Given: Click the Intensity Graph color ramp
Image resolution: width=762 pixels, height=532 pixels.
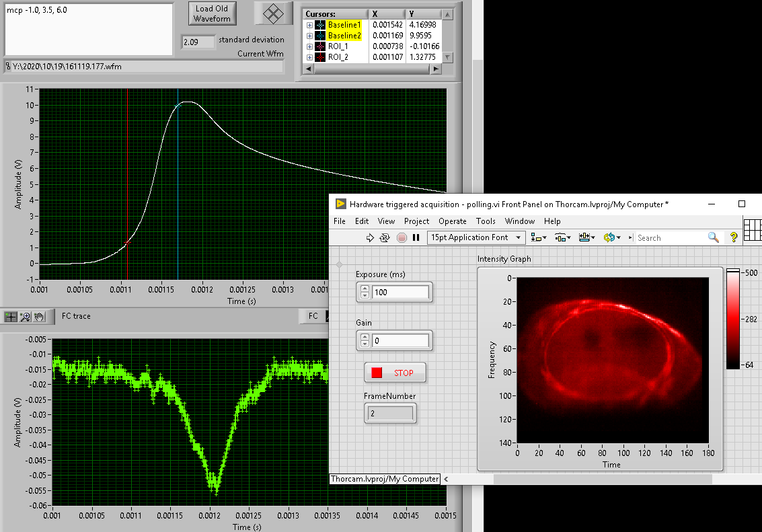Looking at the screenshot, I should click(732, 320).
